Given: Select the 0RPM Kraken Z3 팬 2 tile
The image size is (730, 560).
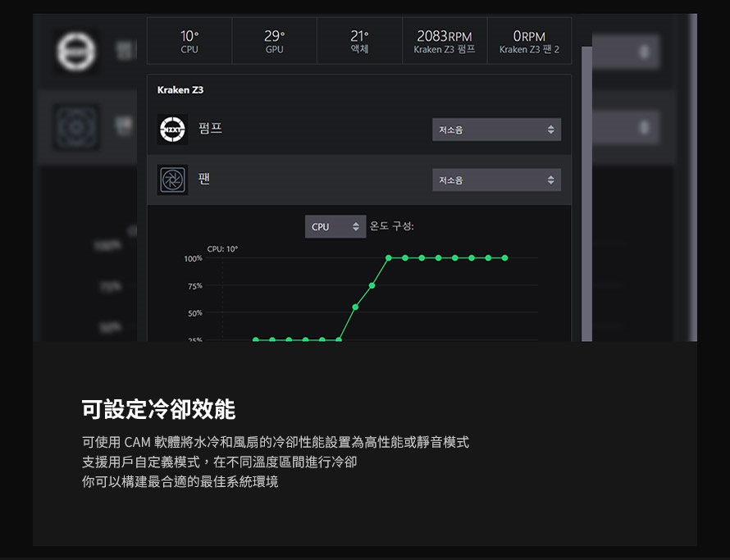Looking at the screenshot, I should pyautogui.click(x=529, y=41).
